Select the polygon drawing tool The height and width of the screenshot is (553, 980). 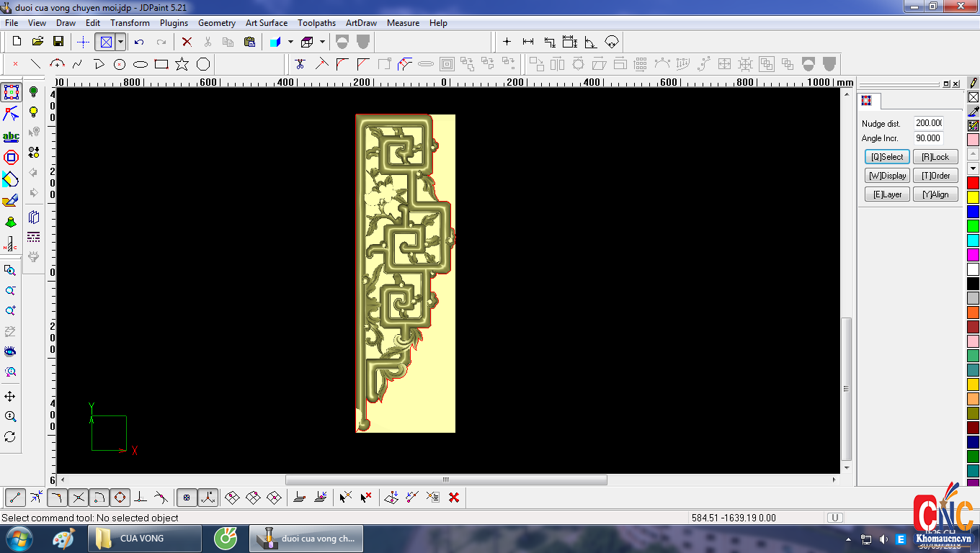click(203, 64)
